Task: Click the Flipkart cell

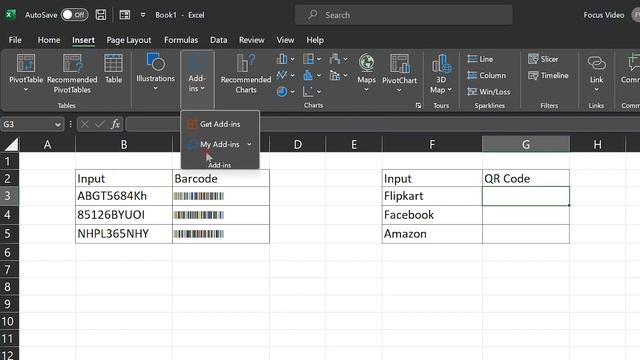Action: point(432,196)
